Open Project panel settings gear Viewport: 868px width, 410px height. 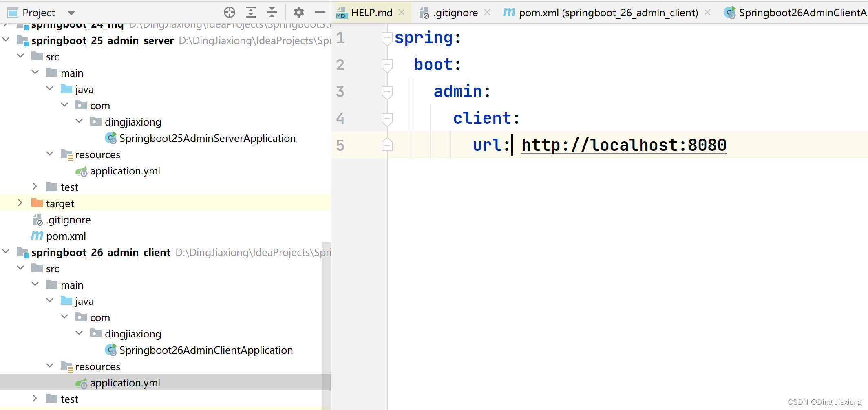pyautogui.click(x=299, y=13)
